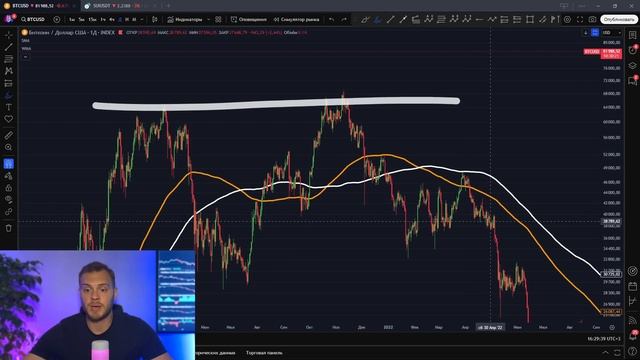Pick the rectangle shape from favorites toolbar
The height and width of the screenshot is (360, 640).
click(530, 19)
